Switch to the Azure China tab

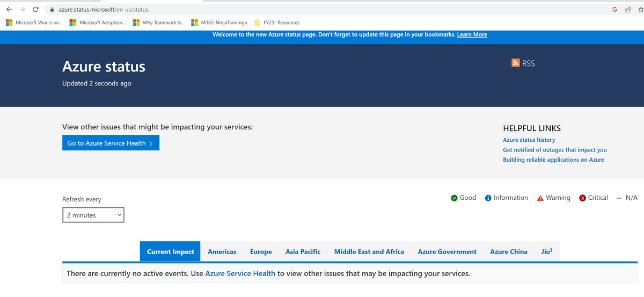tap(509, 251)
